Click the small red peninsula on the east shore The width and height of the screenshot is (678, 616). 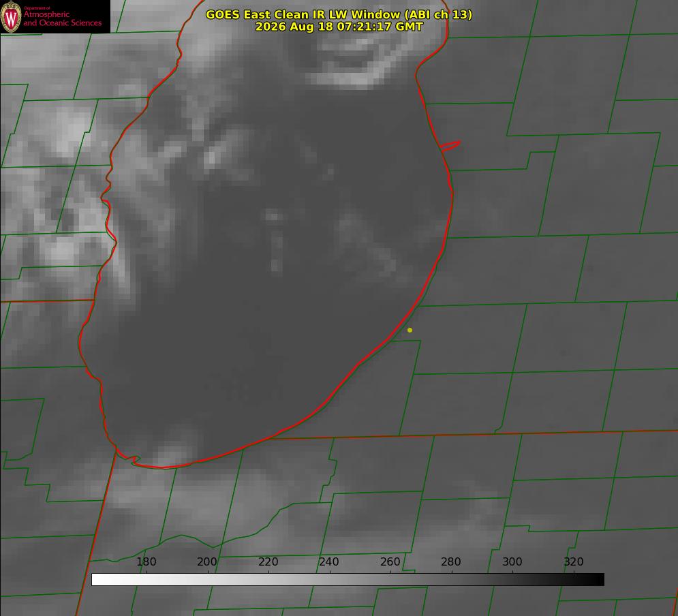coord(450,146)
